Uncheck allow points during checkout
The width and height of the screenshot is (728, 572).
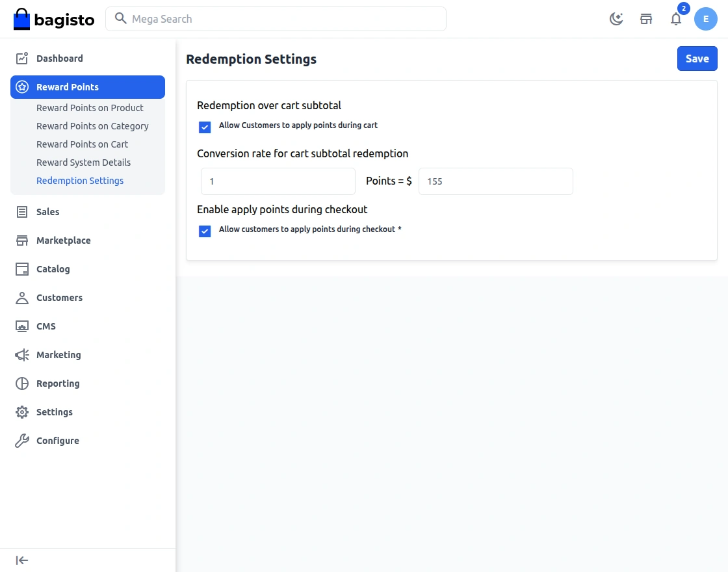click(x=205, y=231)
